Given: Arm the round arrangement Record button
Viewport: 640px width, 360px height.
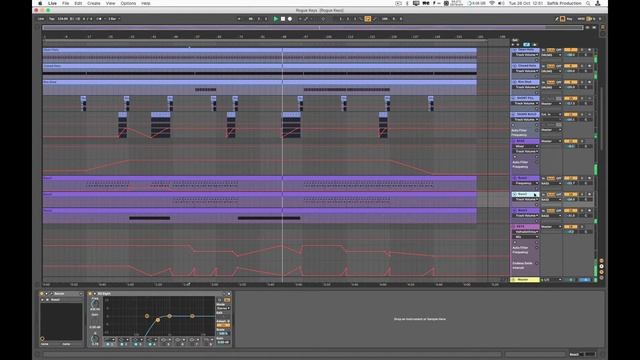Looking at the screenshot, I should [x=290, y=19].
